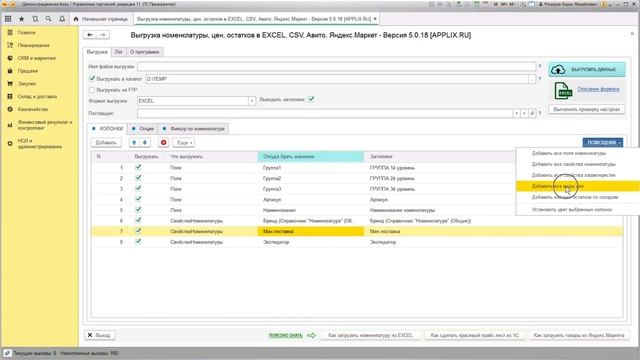Screen dimensions: 640x360
Task: Toggle the Выгружать в каталог checkbox
Action: (92, 78)
